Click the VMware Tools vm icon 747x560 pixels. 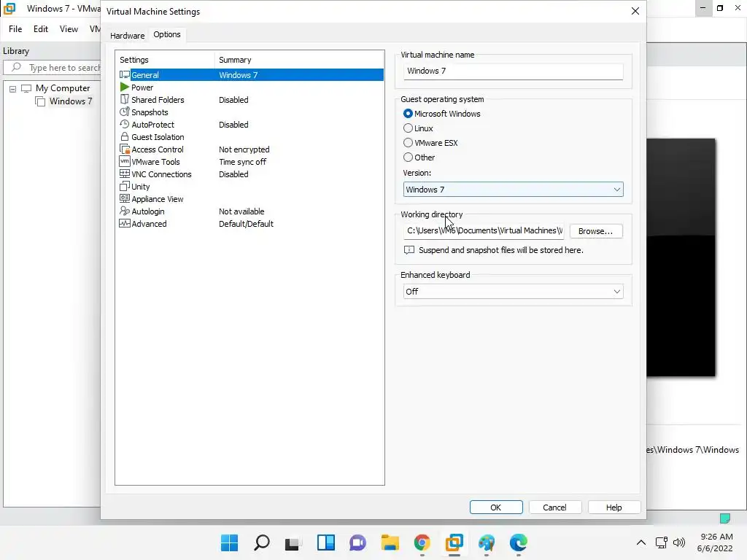click(124, 161)
